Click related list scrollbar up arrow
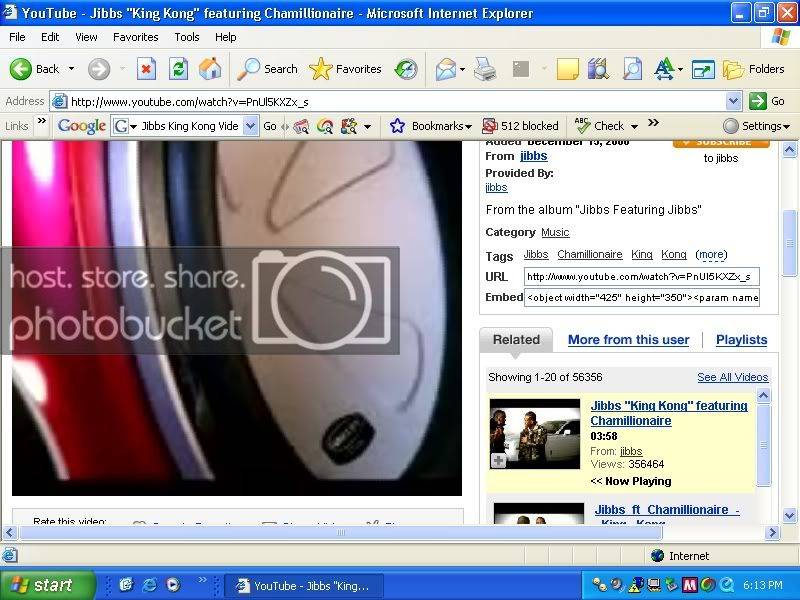The width and height of the screenshot is (800, 600). point(763,395)
